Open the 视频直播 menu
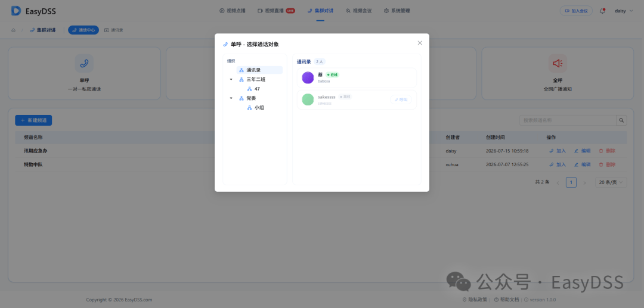This screenshot has width=644, height=308. point(276,11)
